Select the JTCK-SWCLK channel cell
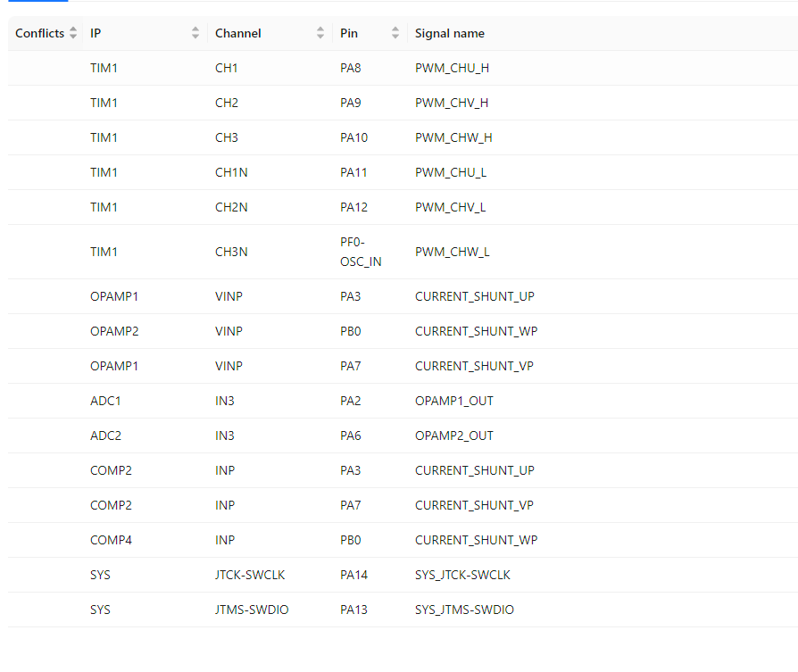This screenshot has height=672, width=798. [x=250, y=575]
